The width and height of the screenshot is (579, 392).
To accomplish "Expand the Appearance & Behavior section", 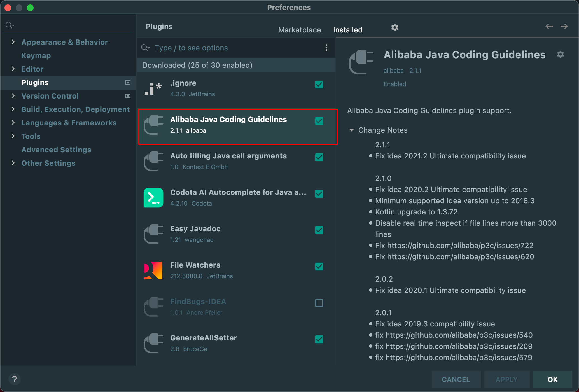I will pyautogui.click(x=13, y=42).
